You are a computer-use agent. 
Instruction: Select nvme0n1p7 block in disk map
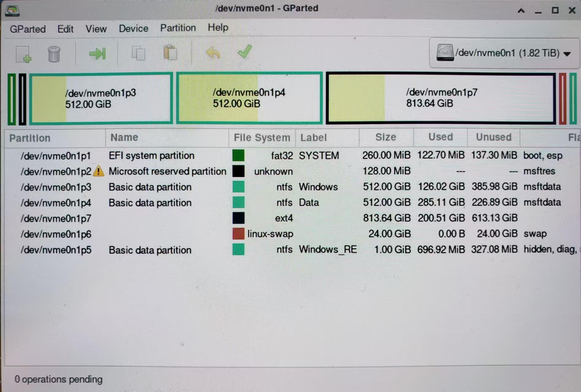[x=441, y=98]
